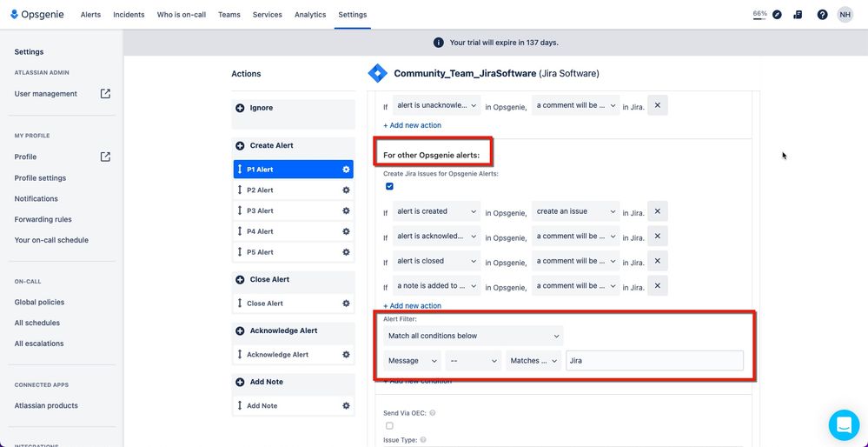Click the Jira Software integration logo
868x447 pixels.
click(x=378, y=73)
